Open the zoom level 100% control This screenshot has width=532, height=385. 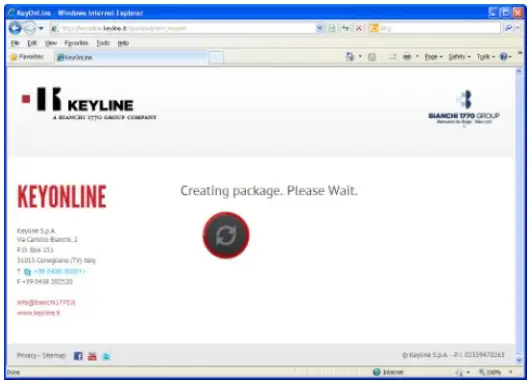[490, 372]
